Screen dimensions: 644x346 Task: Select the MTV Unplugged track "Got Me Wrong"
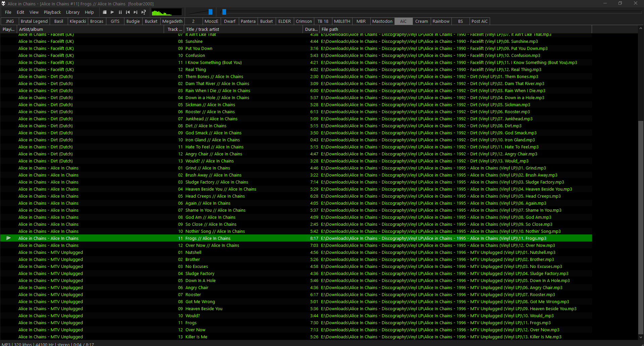(x=296, y=302)
